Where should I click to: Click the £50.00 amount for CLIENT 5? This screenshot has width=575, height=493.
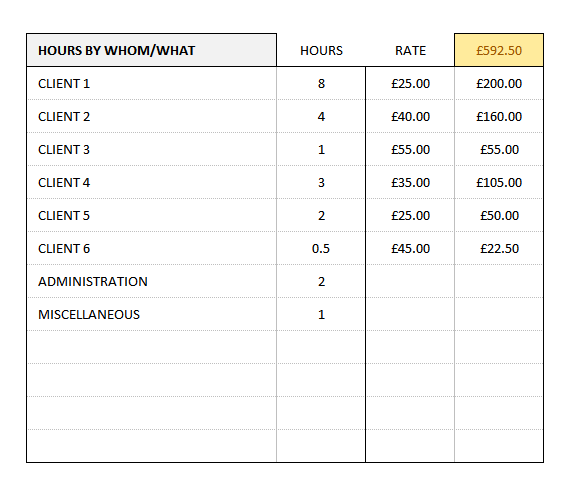[x=499, y=215]
